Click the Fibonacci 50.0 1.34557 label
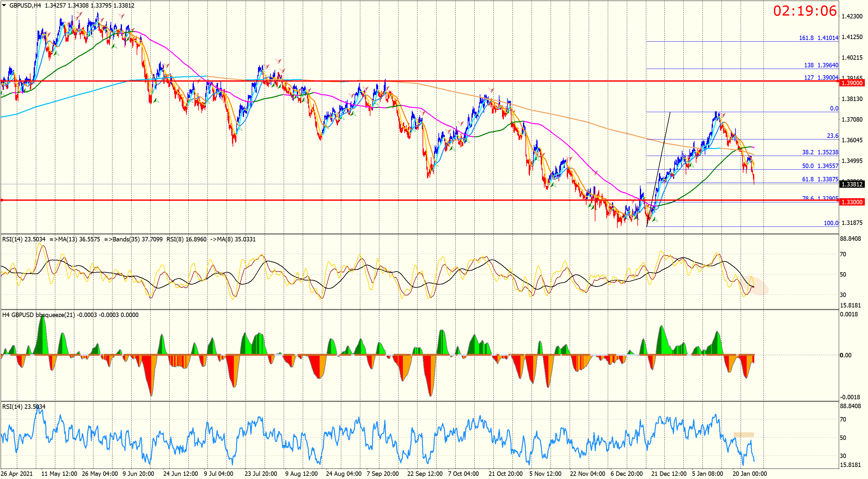 tap(820, 166)
